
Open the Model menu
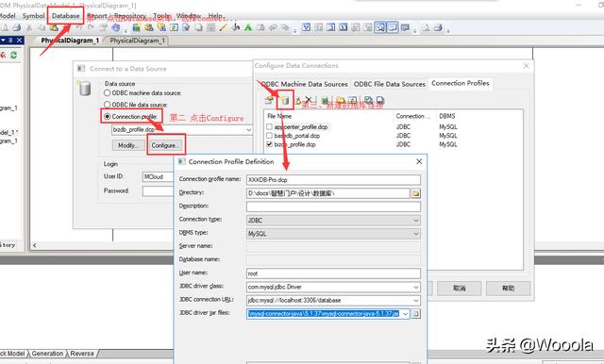tap(8, 16)
